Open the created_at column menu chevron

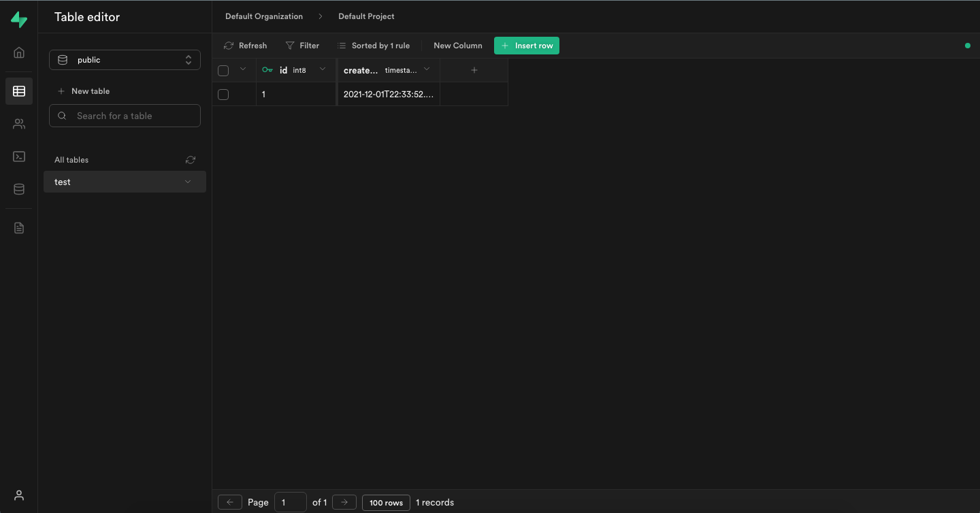click(x=427, y=69)
